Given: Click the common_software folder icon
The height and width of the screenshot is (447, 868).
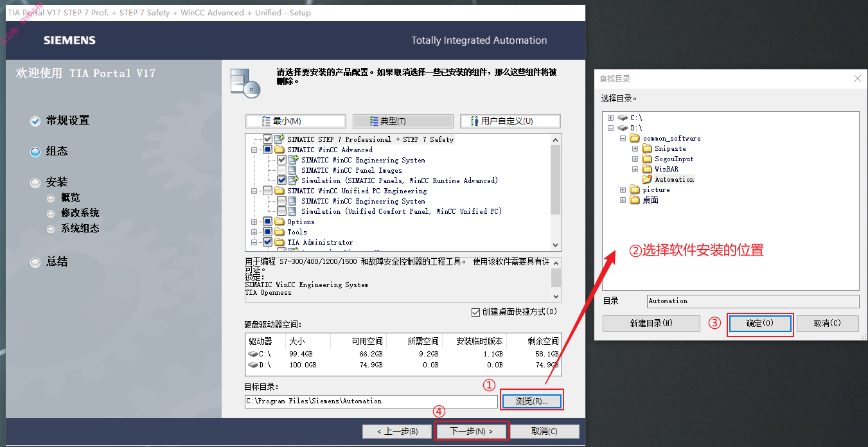Looking at the screenshot, I should coord(634,138).
